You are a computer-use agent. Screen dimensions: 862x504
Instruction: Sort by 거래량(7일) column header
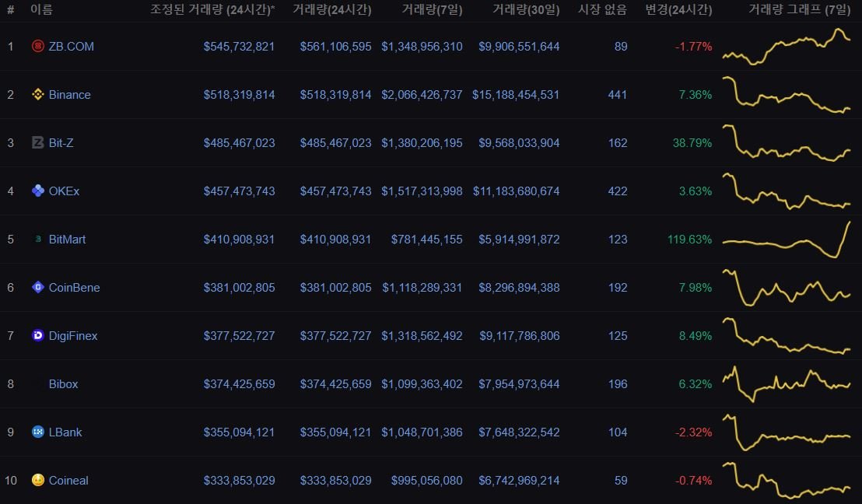click(x=432, y=9)
